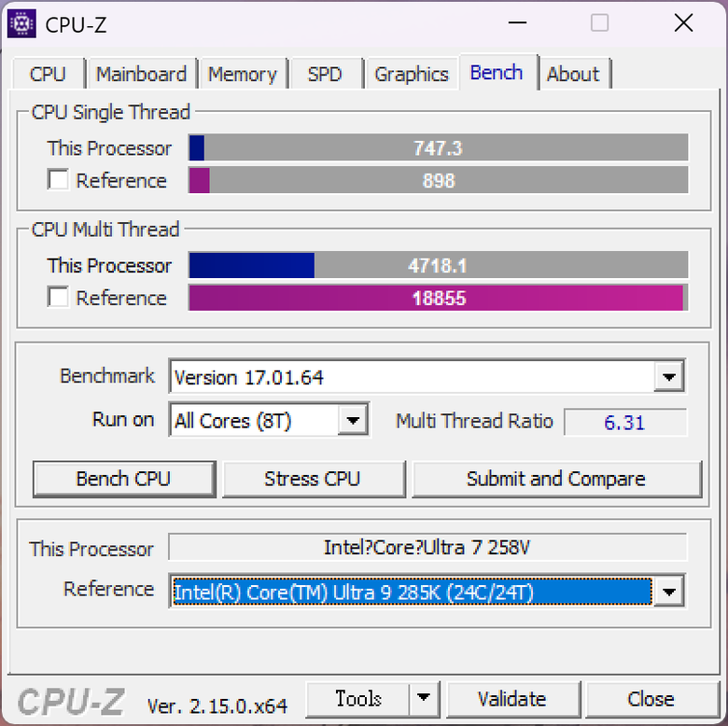Image resolution: width=728 pixels, height=726 pixels.
Task: Expand the Reference processor dropdown list
Action: tap(668, 592)
